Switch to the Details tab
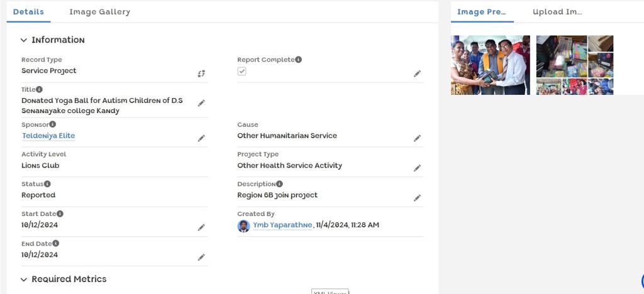Image resolution: width=644 pixels, height=294 pixels. (x=28, y=12)
